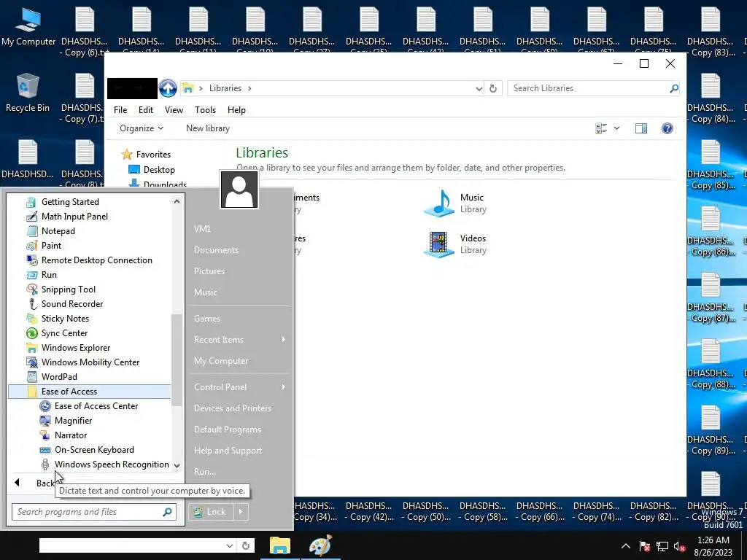The width and height of the screenshot is (747, 560).
Task: Open Devices and Printers
Action: (233, 408)
